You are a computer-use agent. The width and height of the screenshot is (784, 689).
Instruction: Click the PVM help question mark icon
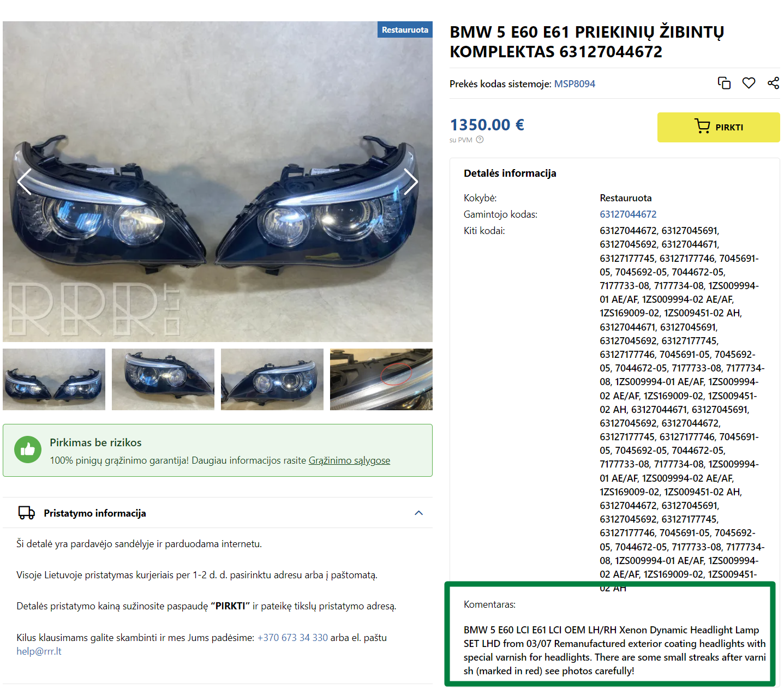[x=480, y=140]
